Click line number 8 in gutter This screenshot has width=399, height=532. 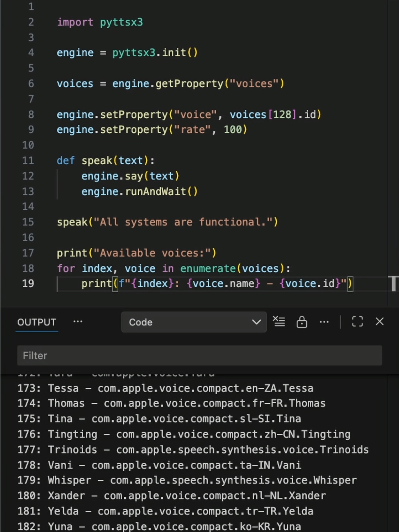click(31, 114)
